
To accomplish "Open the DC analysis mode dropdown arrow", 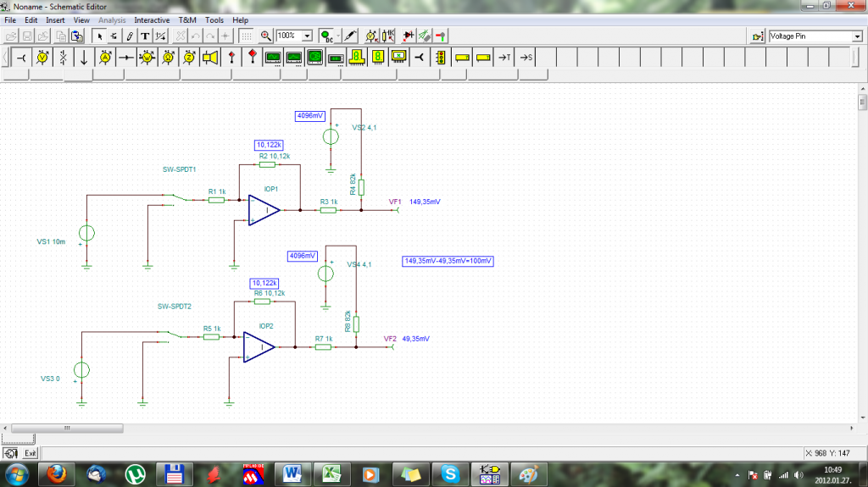I will click(337, 36).
